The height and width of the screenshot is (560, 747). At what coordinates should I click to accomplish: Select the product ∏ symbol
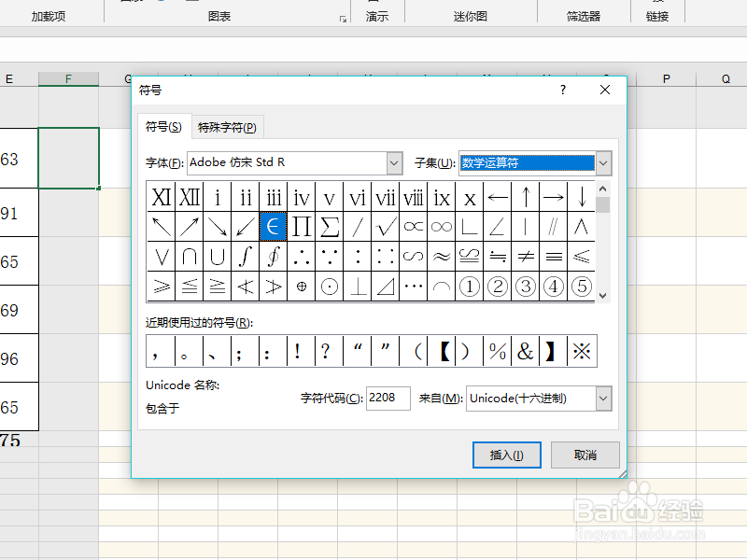(301, 225)
